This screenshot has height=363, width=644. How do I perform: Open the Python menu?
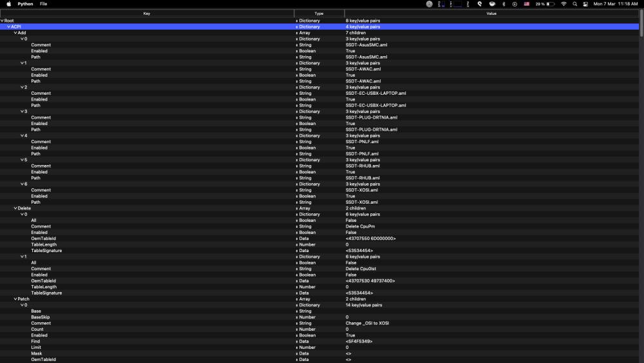coord(25,4)
